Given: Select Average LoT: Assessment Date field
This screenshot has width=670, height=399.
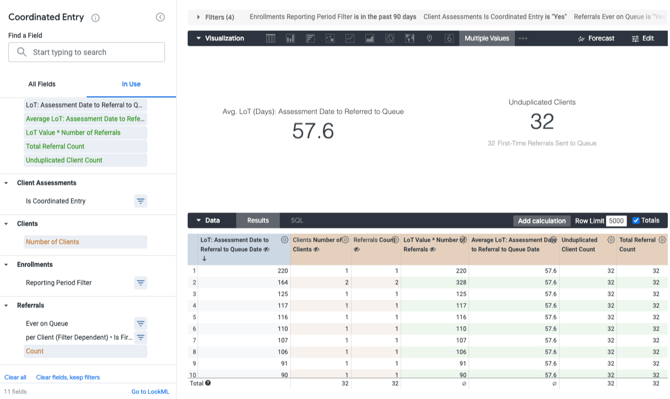Looking at the screenshot, I should pos(85,119).
